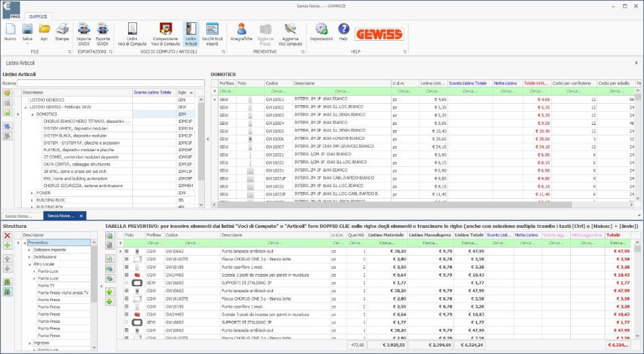
Task: Click the Stampa printer icon
Action: tap(62, 29)
